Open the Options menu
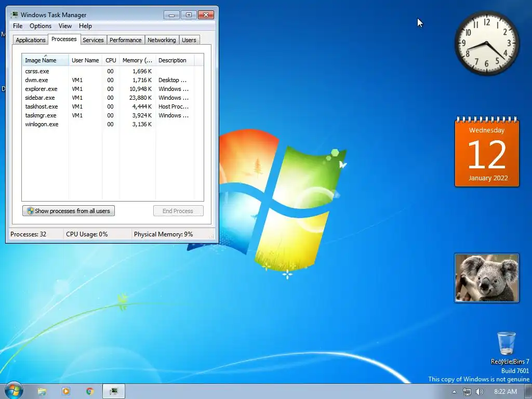 point(41,26)
